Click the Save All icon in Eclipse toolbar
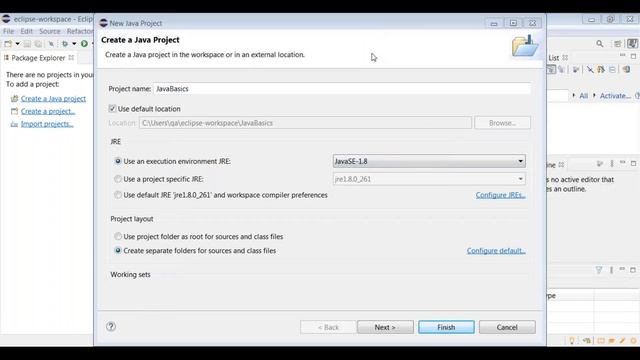Viewport: 640px width, 360px height. point(38,44)
